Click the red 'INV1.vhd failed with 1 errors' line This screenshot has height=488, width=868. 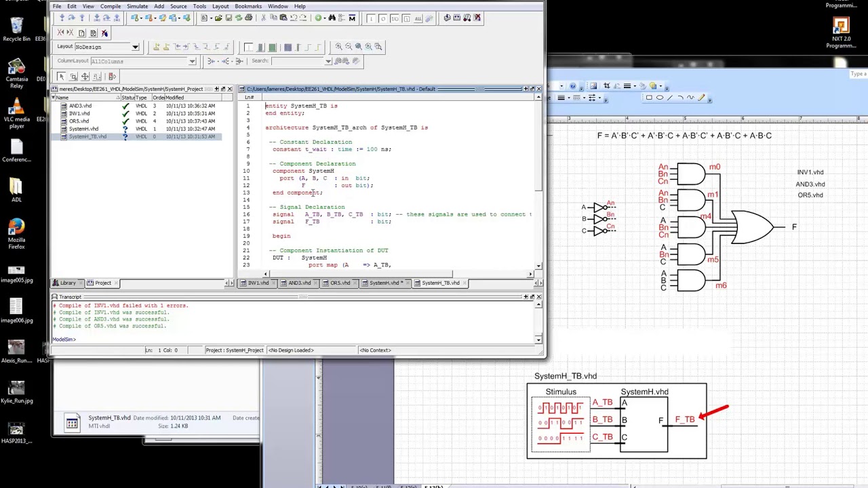click(x=121, y=306)
